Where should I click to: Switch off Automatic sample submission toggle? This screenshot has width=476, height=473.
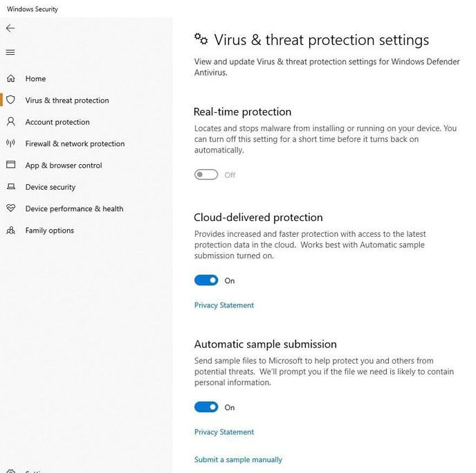pos(206,407)
